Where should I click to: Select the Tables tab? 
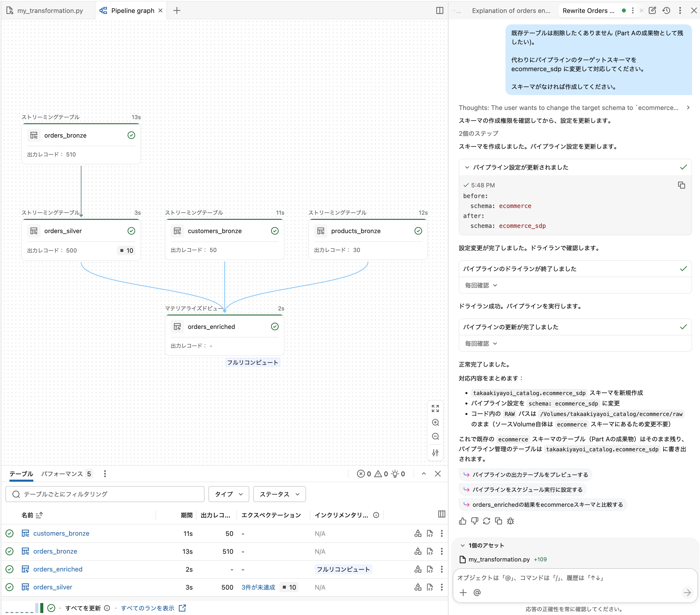pos(21,474)
